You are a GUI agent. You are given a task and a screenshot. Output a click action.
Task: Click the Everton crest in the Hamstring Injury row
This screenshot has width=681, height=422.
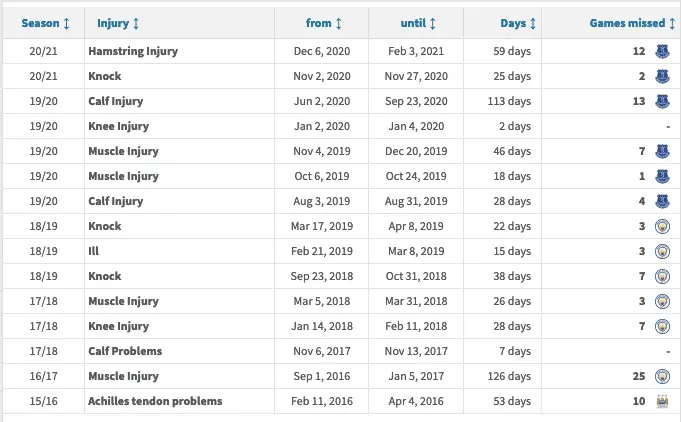pyautogui.click(x=661, y=51)
